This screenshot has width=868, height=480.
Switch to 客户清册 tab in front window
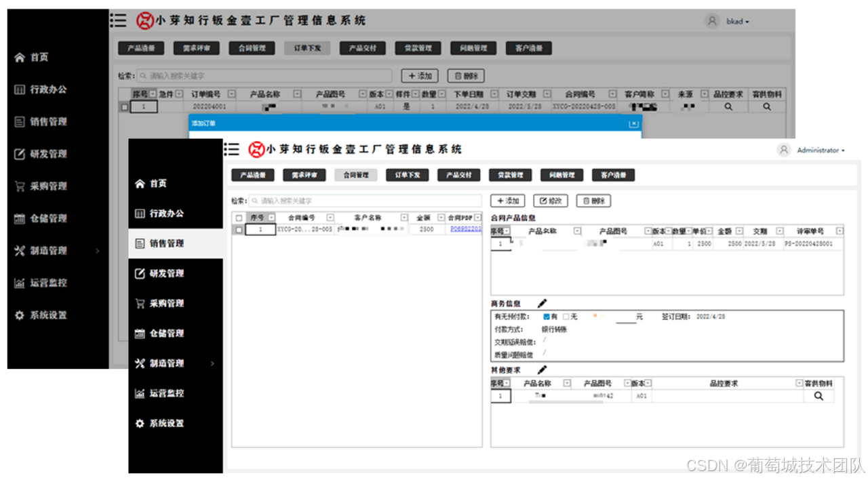(x=614, y=175)
